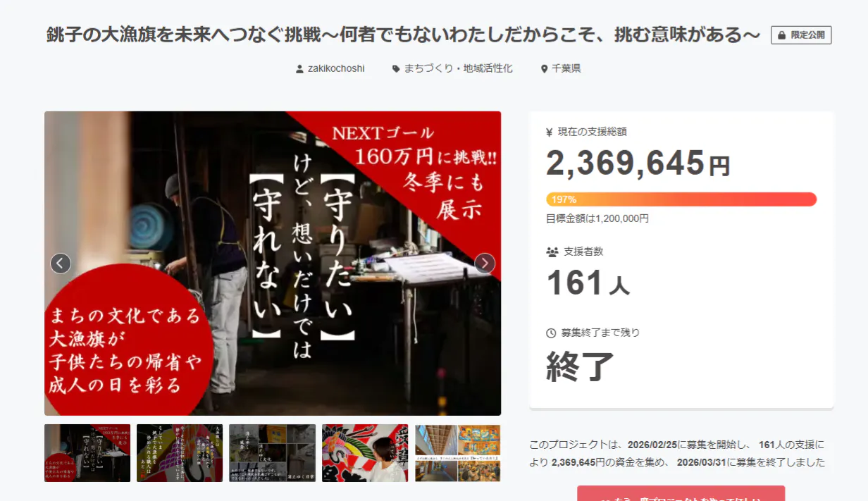Screen dimensions: 868x501
Task: Select the fifth thumbnail showing exhibition hall
Action: (458, 453)
